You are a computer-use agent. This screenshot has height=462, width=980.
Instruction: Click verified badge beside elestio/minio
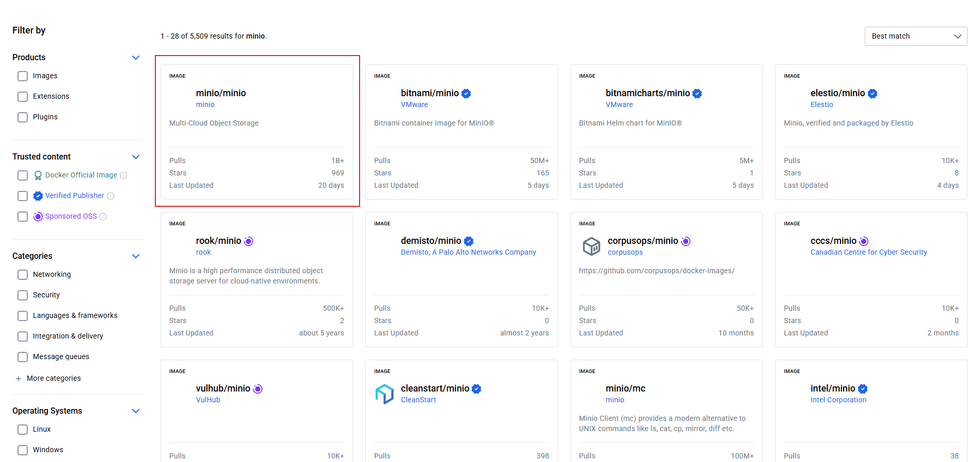pos(872,94)
